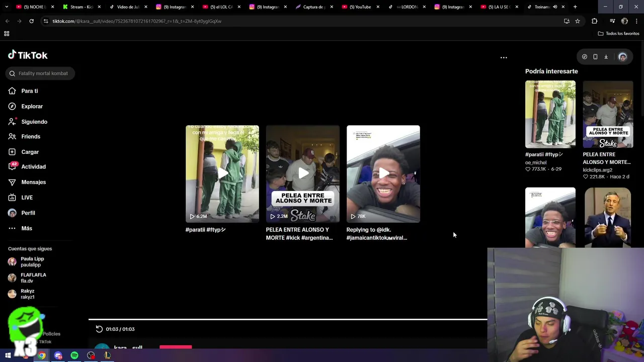Bookmark this page with star icon
Screen dimensions: 644x362
point(578,21)
